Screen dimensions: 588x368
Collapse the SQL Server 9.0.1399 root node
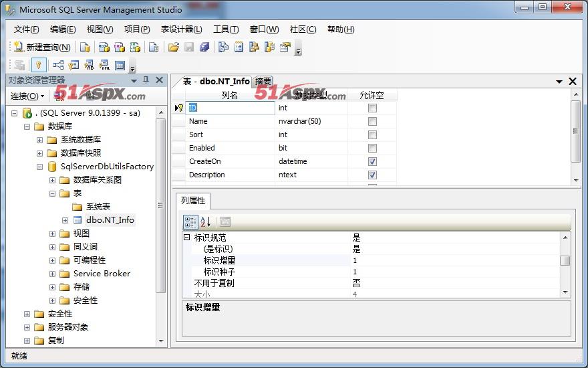click(14, 113)
